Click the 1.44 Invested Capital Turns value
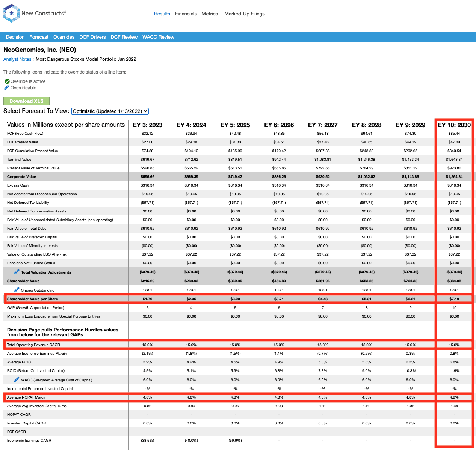 tap(454, 406)
